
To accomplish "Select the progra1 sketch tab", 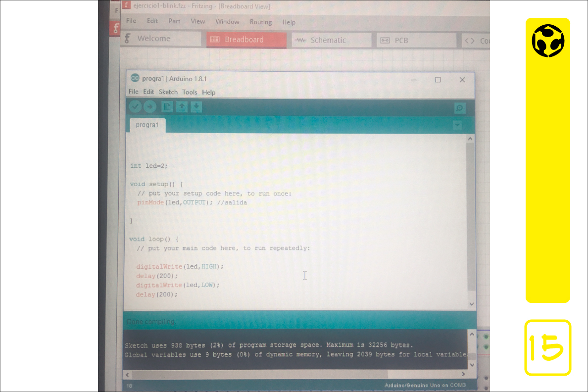I will (147, 125).
